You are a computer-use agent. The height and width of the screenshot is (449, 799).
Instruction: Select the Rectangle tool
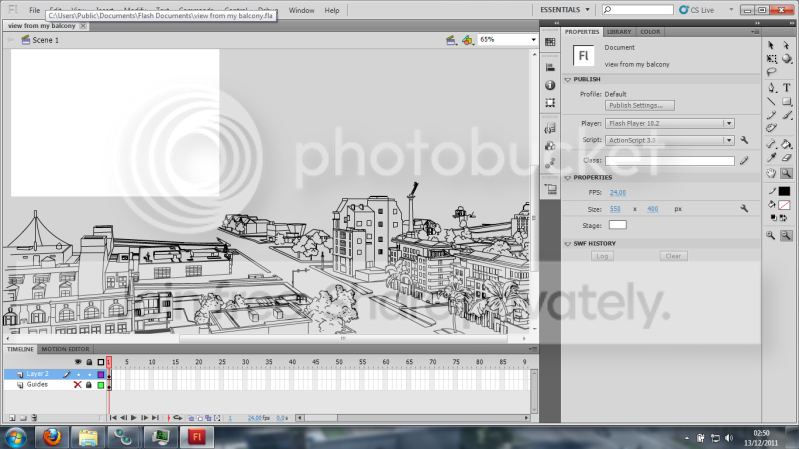(787, 101)
